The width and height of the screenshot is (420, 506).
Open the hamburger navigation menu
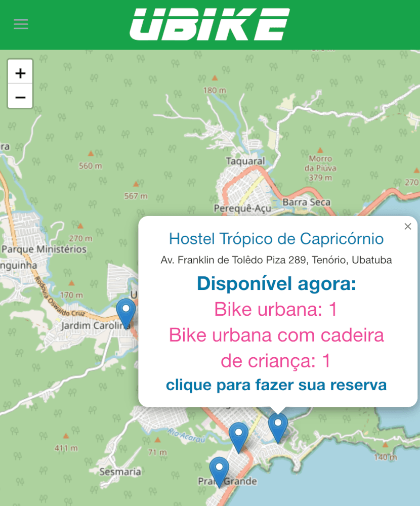tap(20, 24)
